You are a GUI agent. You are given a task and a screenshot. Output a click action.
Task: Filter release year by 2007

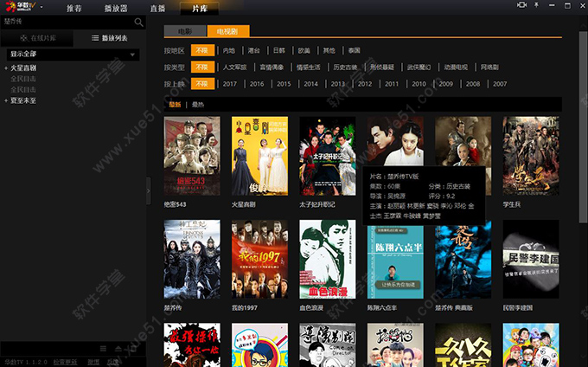[500, 84]
